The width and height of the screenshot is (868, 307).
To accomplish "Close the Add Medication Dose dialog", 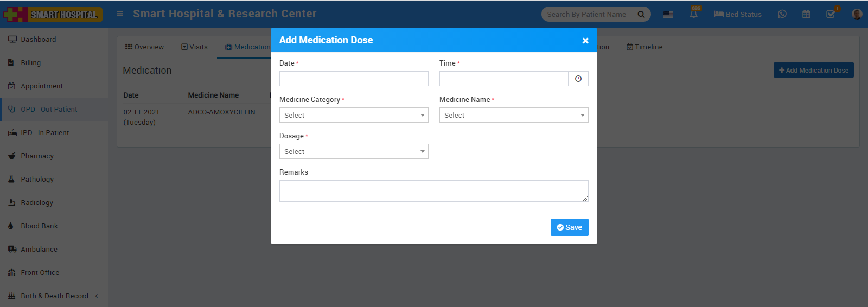I will (x=585, y=41).
